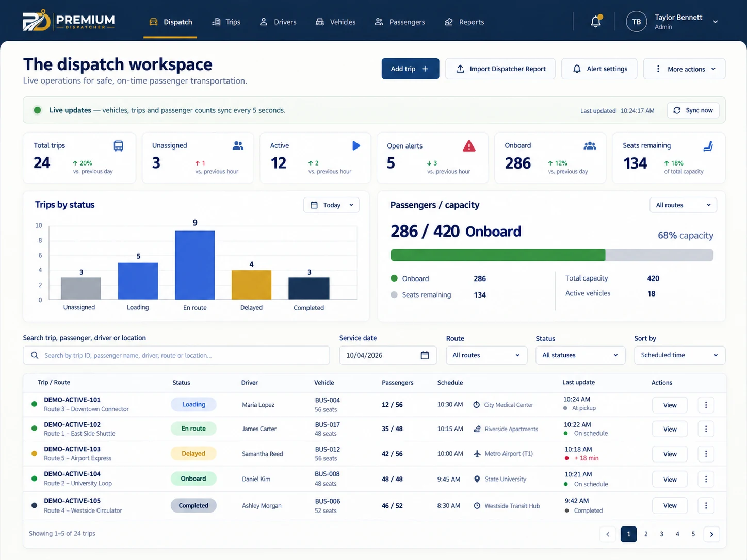The image size is (747, 560).
Task: Go to page 2 of trips
Action: click(x=645, y=534)
